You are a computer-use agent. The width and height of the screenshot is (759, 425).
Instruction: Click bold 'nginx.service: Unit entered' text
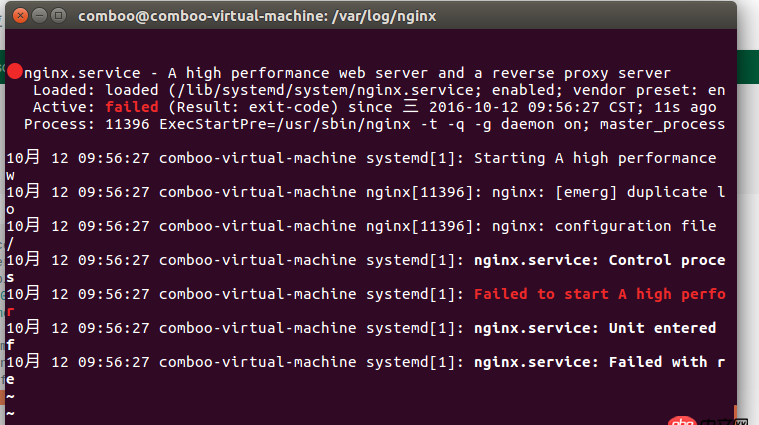point(594,328)
